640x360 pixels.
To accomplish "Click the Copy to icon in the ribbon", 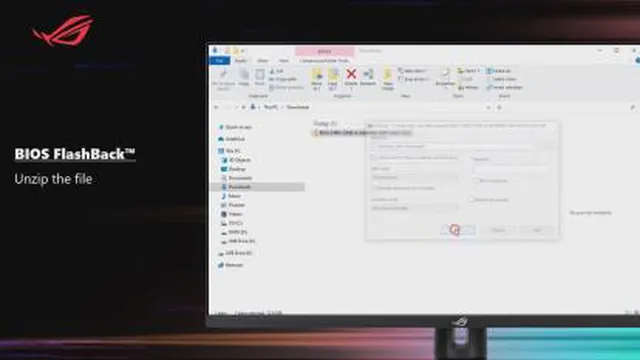I will [x=333, y=75].
